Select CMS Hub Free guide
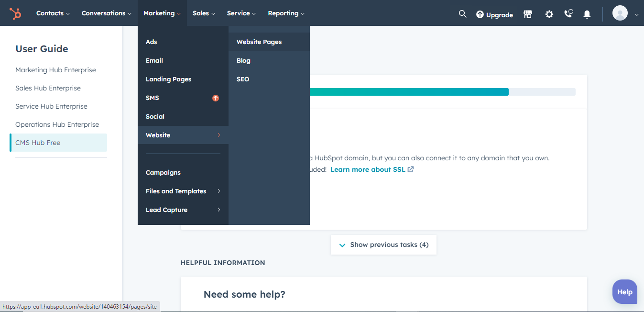 pos(58,143)
